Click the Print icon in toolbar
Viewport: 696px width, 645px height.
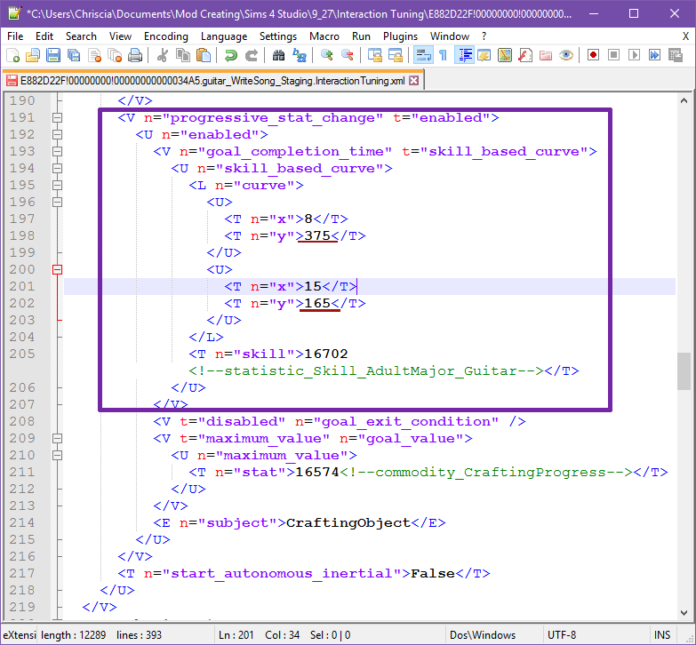pyautogui.click(x=134, y=56)
